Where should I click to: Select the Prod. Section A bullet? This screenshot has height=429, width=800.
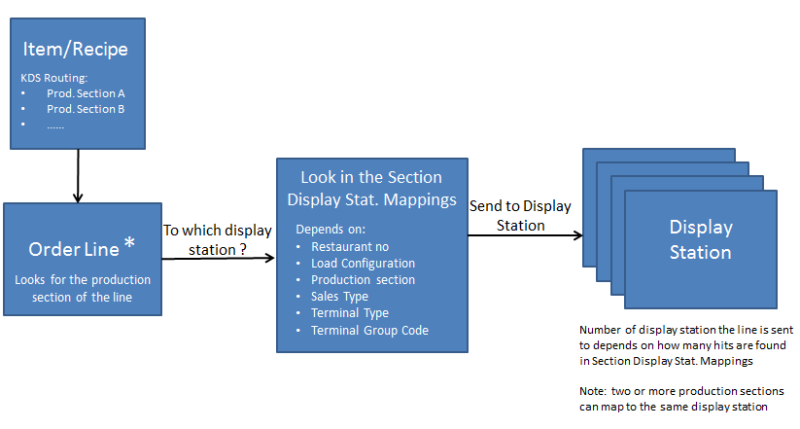click(x=85, y=93)
